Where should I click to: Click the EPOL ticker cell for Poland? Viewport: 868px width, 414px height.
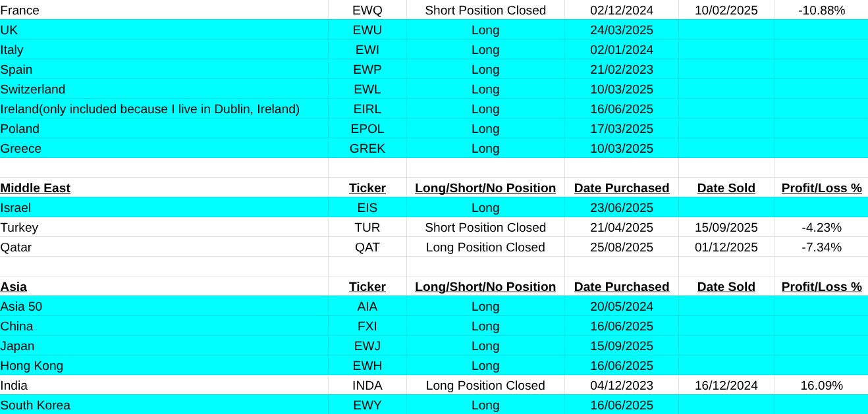pyautogui.click(x=367, y=129)
